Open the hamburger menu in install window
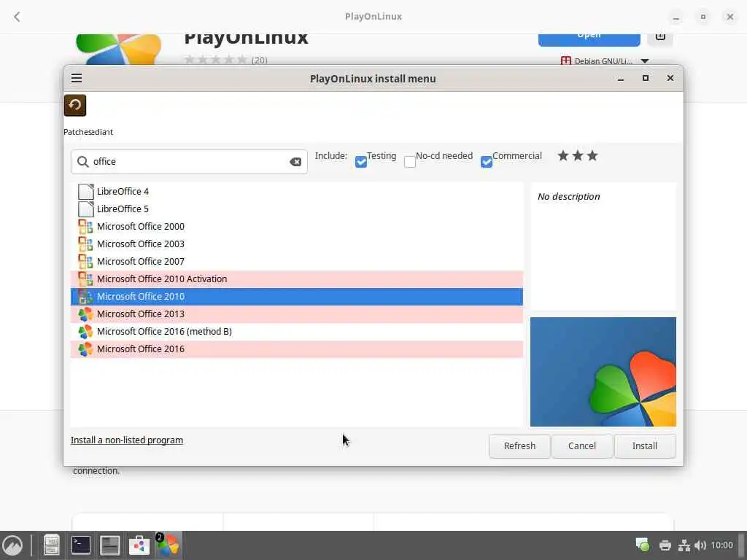The image size is (747, 560). pyautogui.click(x=76, y=78)
